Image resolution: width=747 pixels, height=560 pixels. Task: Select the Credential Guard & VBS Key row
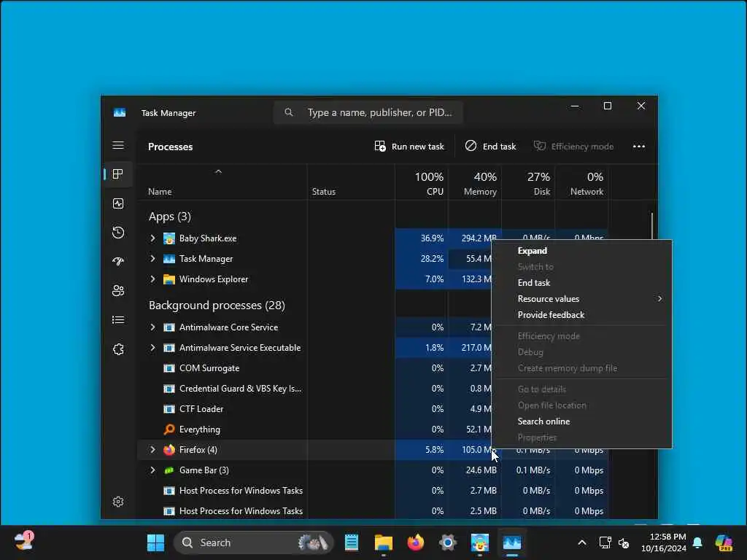coord(373,389)
